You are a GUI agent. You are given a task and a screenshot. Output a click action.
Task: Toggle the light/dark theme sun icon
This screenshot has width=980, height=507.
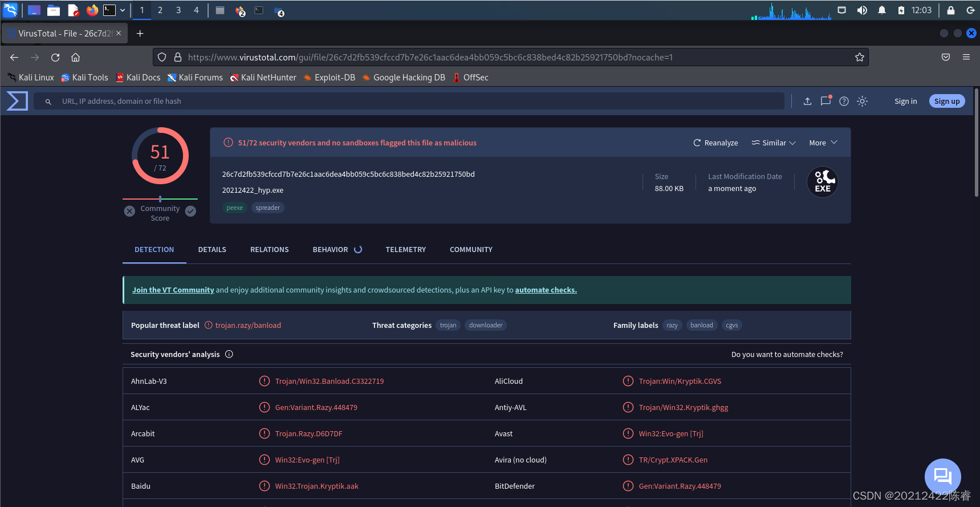863,101
